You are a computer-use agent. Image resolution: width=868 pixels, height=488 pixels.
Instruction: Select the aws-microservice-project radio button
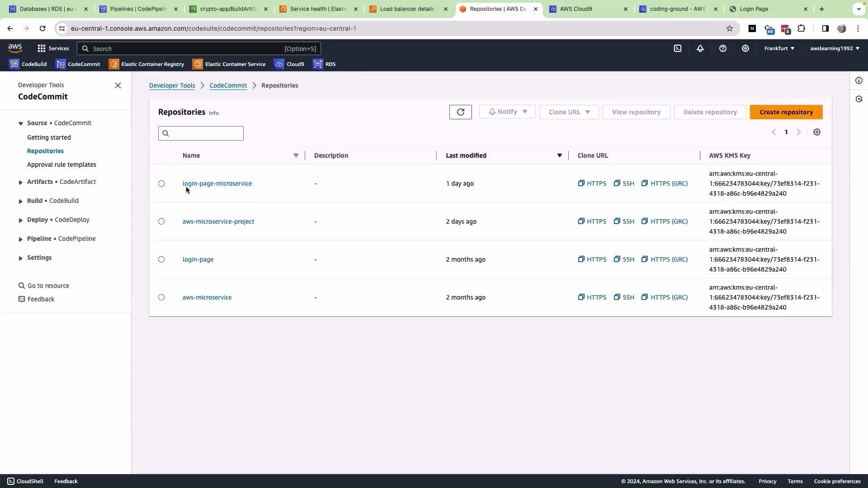tap(161, 221)
